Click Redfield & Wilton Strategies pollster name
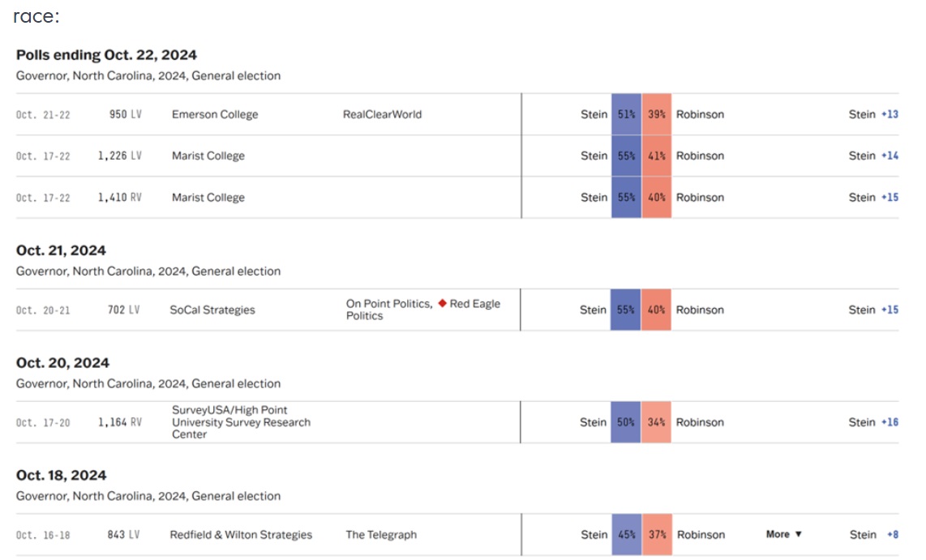Viewport: 926px width, 560px height. click(x=241, y=534)
